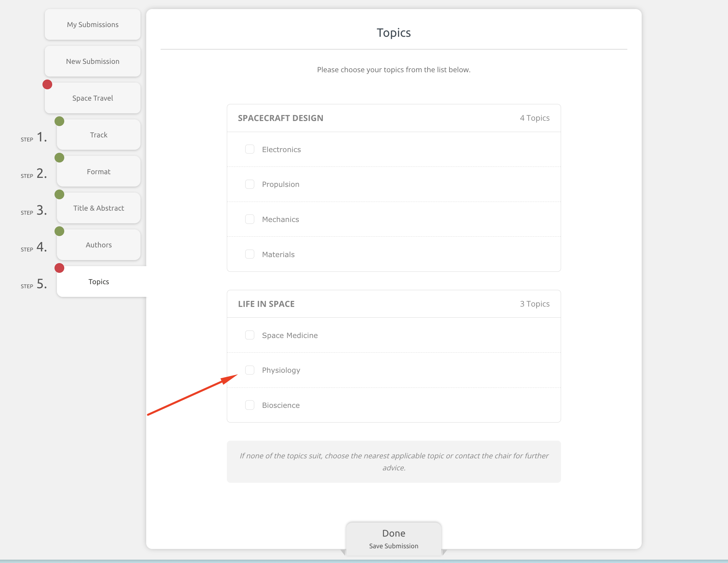
Task: Open the Title & Abstract step
Action: tap(99, 208)
